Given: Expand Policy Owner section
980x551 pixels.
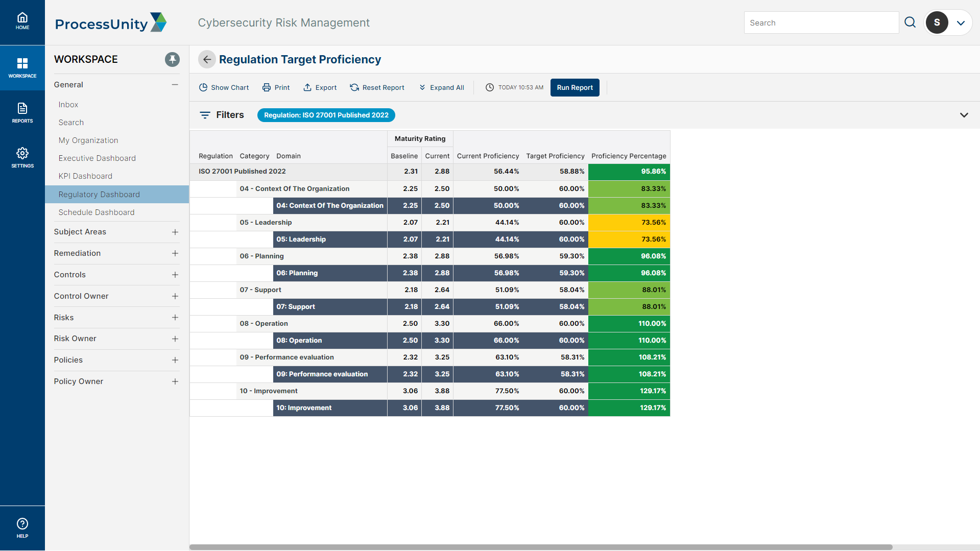Looking at the screenshot, I should 175,381.
